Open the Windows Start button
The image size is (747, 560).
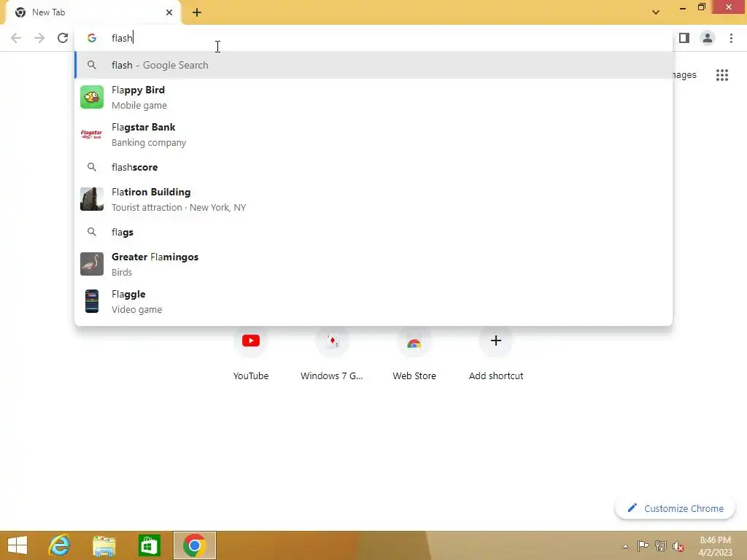(18, 545)
